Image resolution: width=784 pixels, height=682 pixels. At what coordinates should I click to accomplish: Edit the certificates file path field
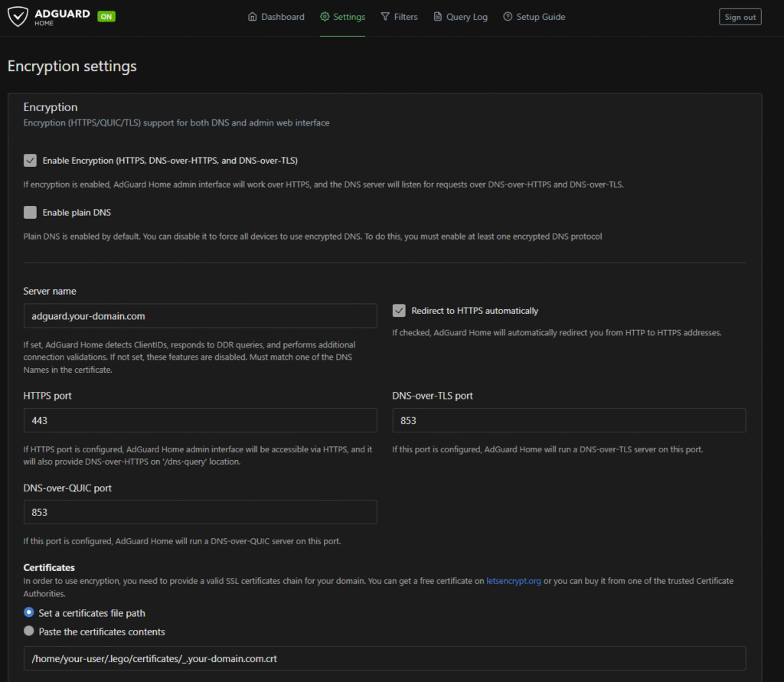(x=384, y=658)
